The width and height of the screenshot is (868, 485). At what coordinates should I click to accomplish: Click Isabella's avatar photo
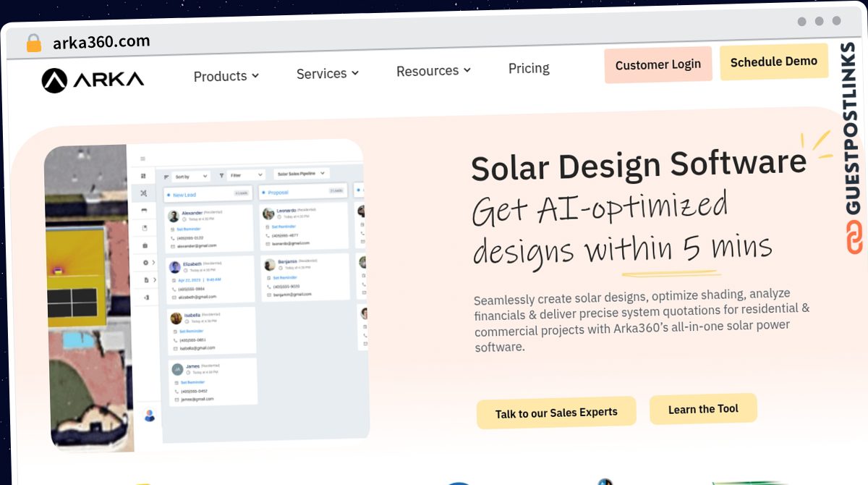click(176, 319)
